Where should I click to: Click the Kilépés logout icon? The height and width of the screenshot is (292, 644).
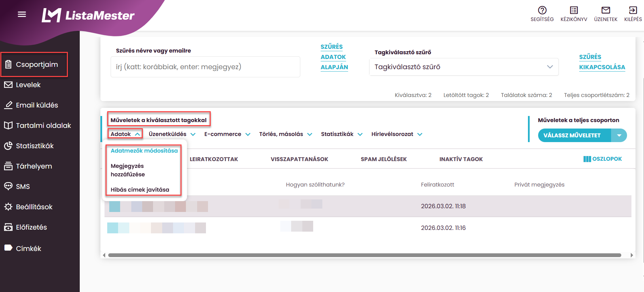pos(633,10)
